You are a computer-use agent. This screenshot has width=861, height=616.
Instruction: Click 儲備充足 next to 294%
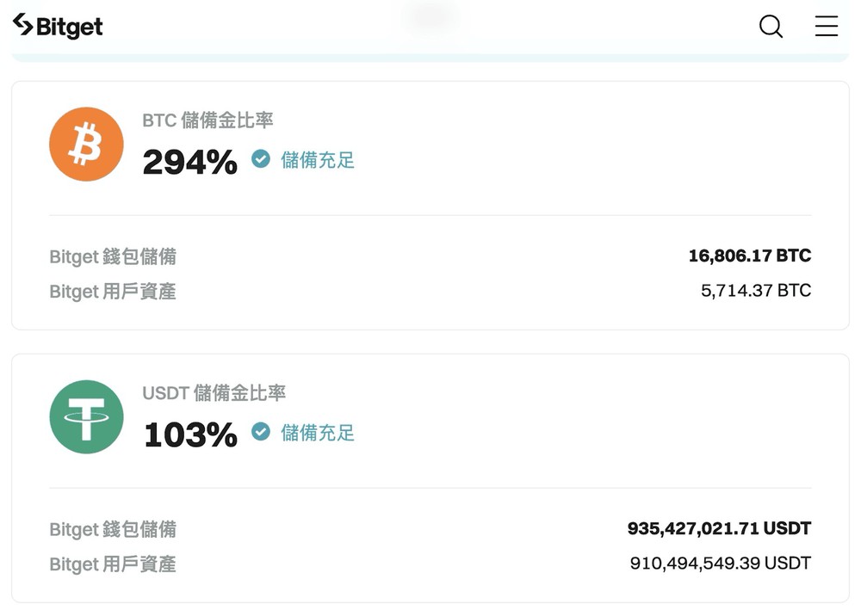318,160
